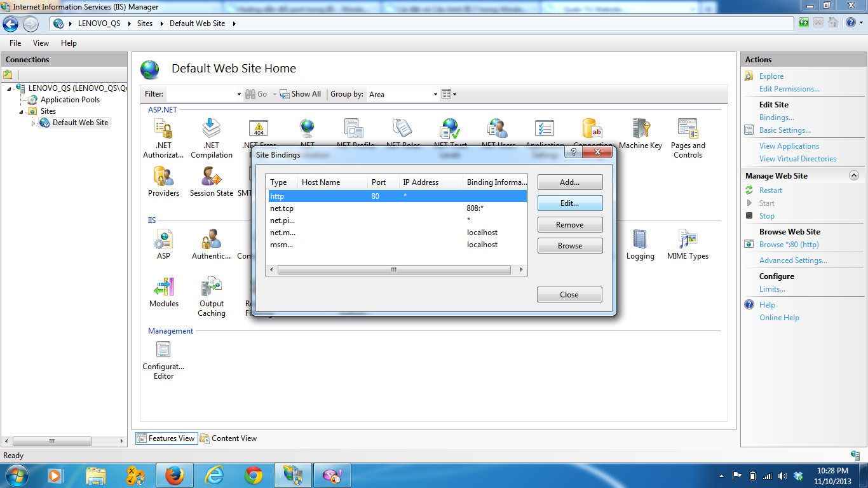This screenshot has height=488, width=868.
Task: Open .NET Authorization Rules feature icon
Action: click(x=163, y=128)
